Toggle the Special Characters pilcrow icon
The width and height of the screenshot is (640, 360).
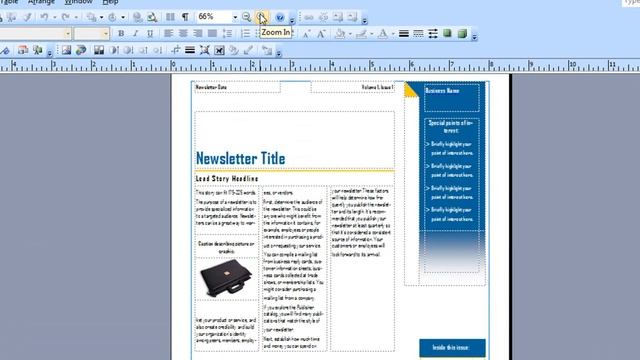click(x=185, y=17)
